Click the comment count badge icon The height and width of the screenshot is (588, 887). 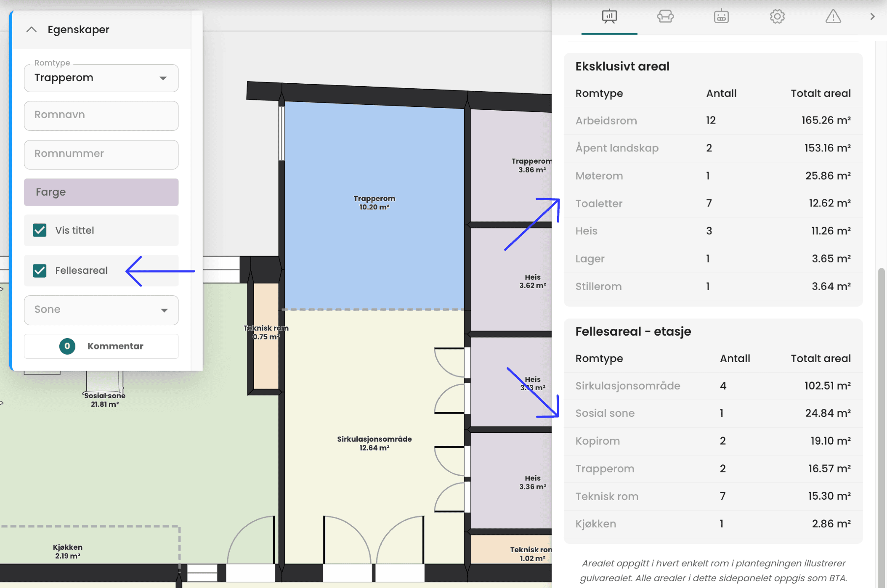(x=67, y=346)
